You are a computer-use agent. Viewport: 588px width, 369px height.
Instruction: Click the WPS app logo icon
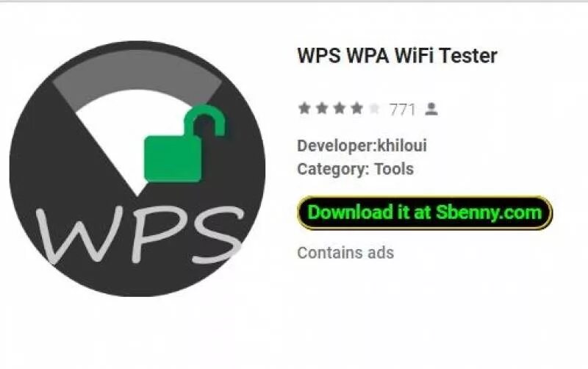137,168
